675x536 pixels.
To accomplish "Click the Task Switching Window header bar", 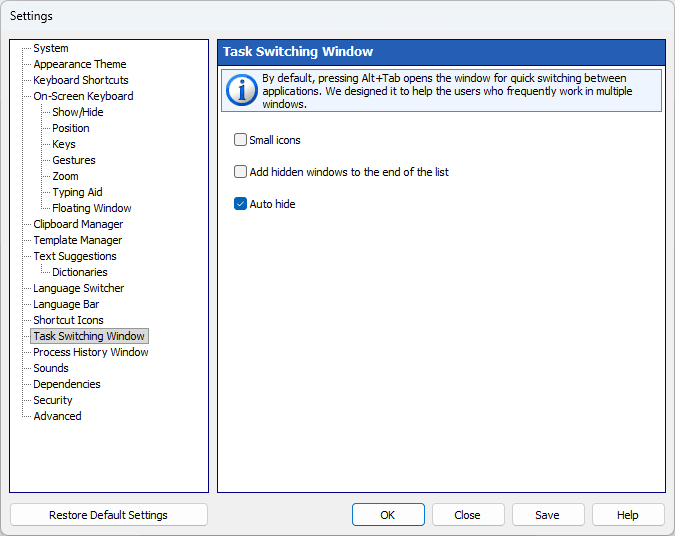I will [441, 52].
